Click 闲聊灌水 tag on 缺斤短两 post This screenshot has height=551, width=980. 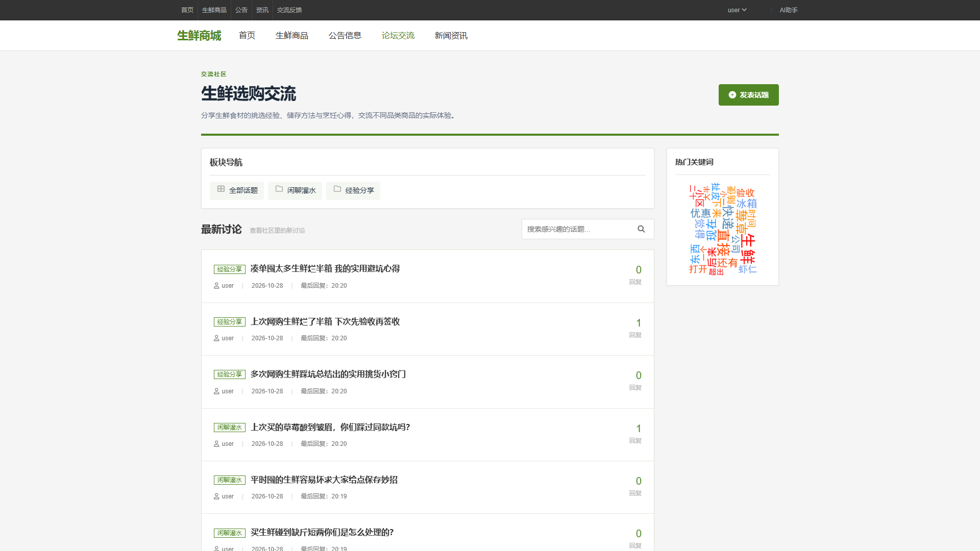click(x=230, y=533)
